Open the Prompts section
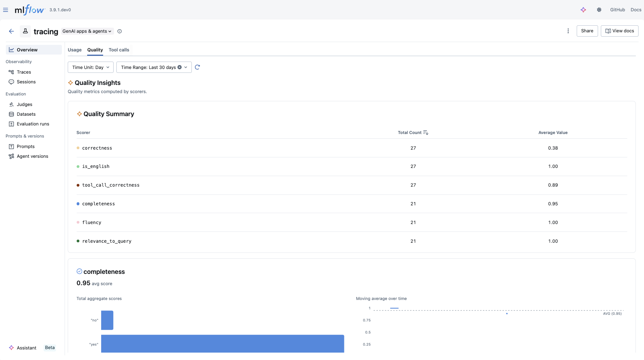This screenshot has height=360, width=644. pyautogui.click(x=26, y=146)
